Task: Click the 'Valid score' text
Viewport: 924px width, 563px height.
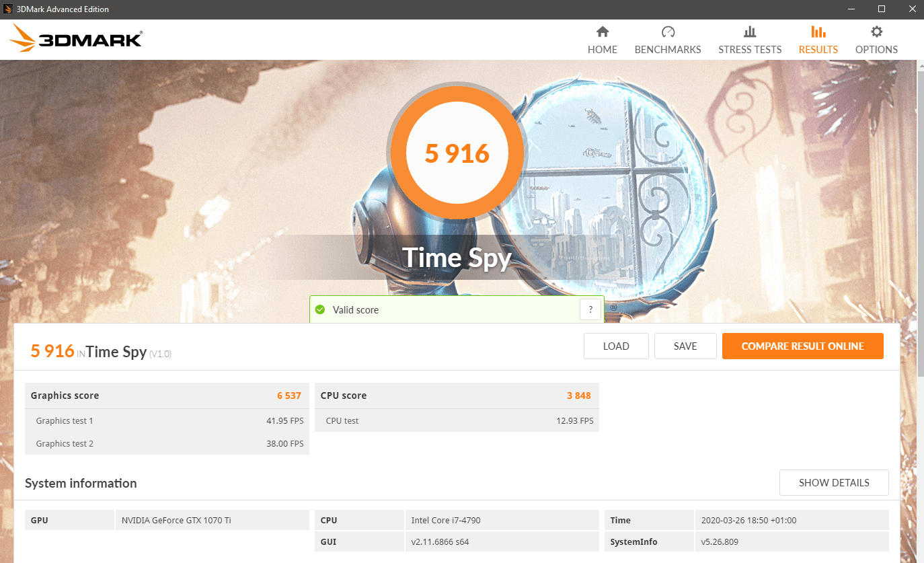Action: [356, 310]
